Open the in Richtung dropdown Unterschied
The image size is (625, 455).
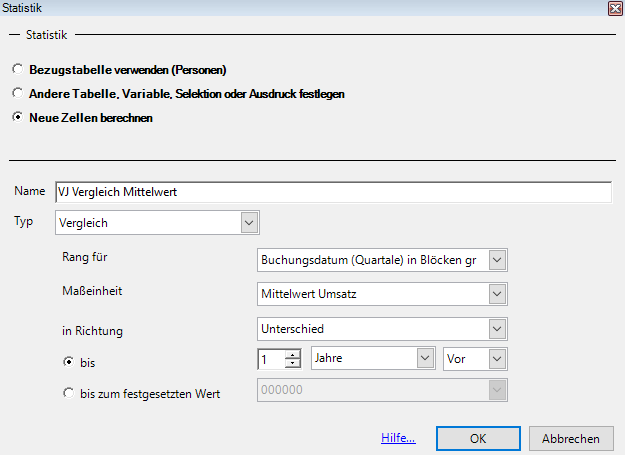(382, 329)
